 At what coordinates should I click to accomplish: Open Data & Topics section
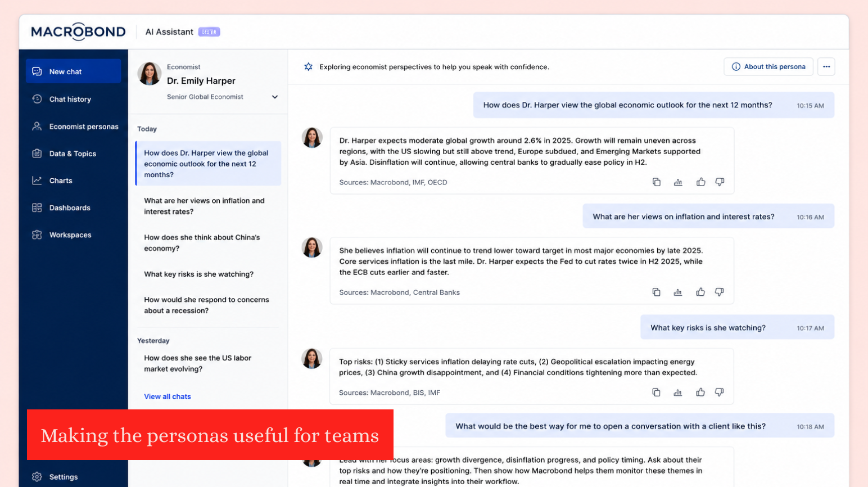tap(73, 154)
